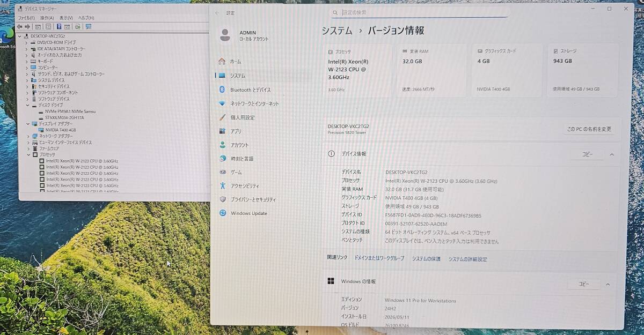
Task: Open the システムの詳細設定 link
Action: click(x=468, y=259)
